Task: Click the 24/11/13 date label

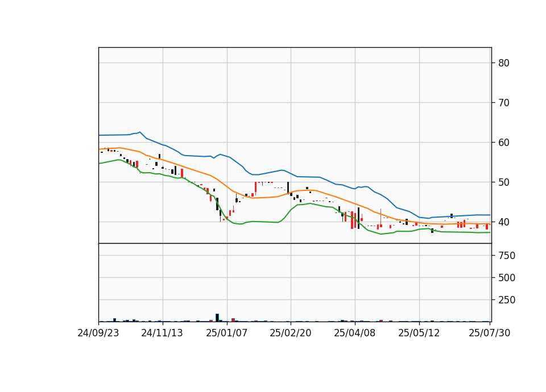Action: point(162,333)
